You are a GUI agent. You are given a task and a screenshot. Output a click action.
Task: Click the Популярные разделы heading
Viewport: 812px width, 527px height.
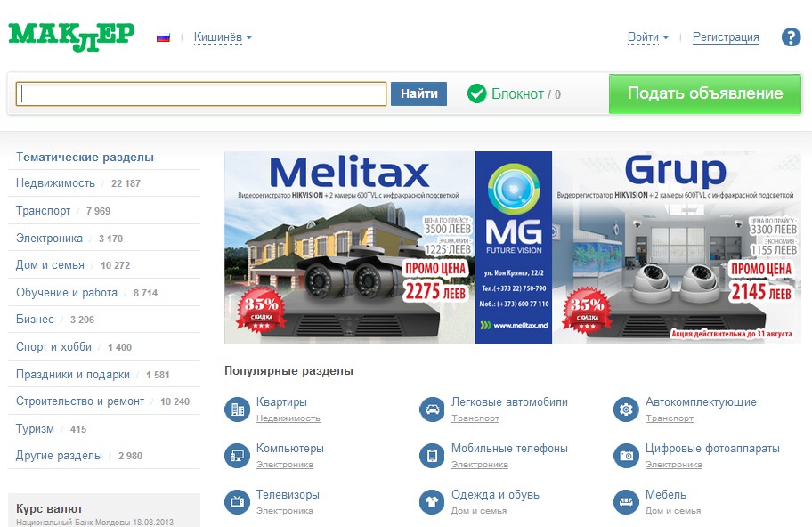289,370
